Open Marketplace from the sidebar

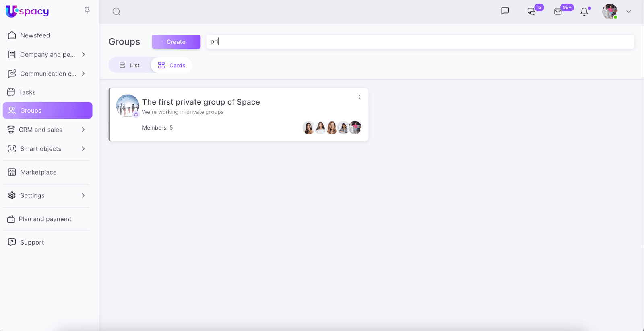[x=38, y=172]
